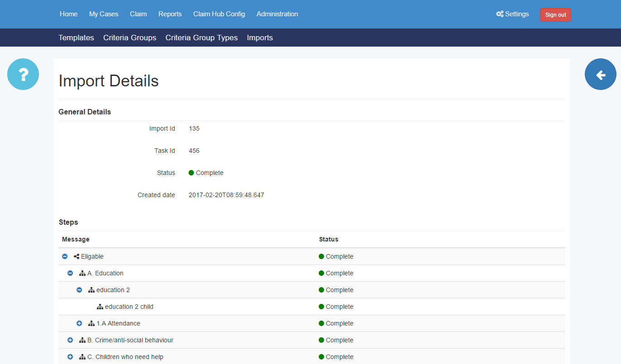Click hierarchy icon beside B. Crime/anti-social behaviour

pyautogui.click(x=82, y=340)
